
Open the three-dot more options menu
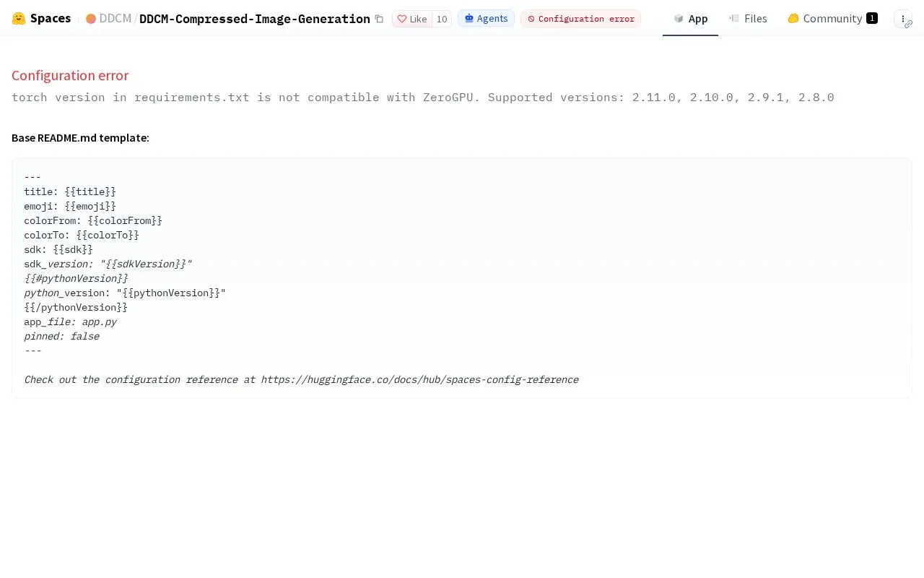(903, 19)
